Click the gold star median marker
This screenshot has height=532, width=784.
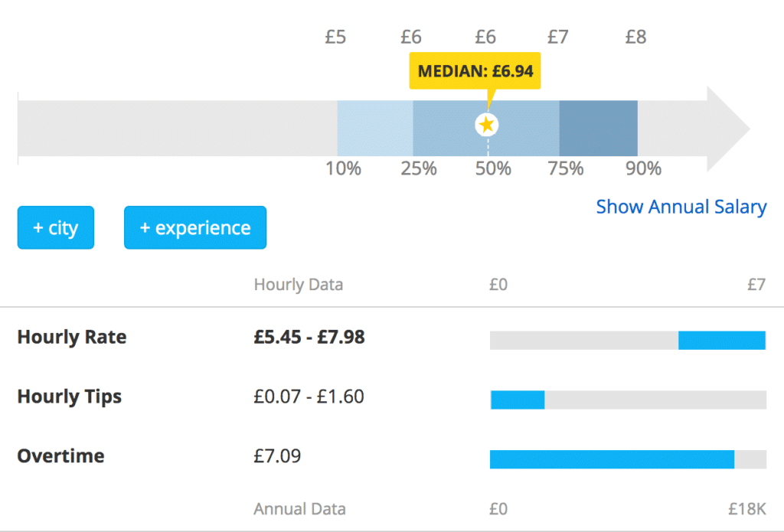(x=487, y=125)
